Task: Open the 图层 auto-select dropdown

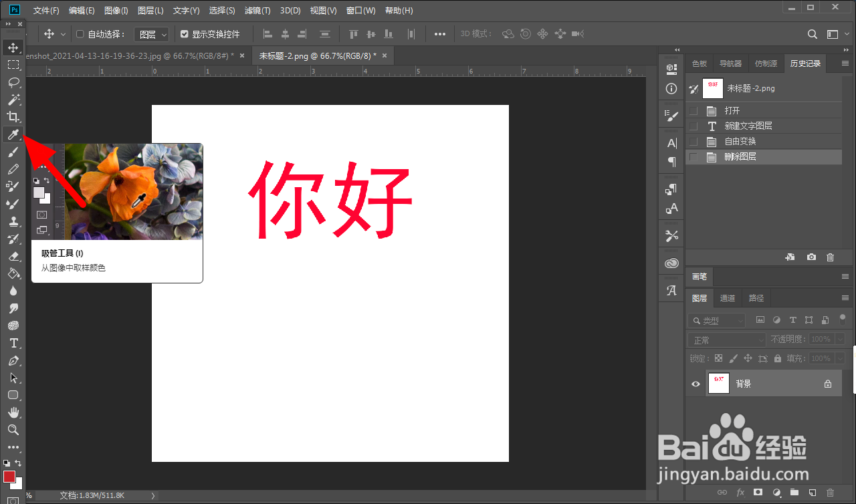Action: 151,34
